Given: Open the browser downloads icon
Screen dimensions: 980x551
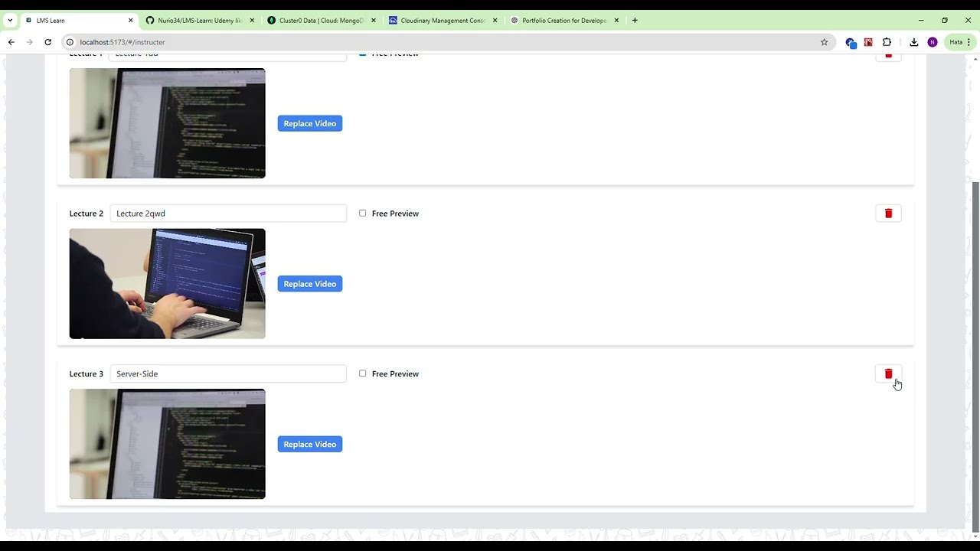Looking at the screenshot, I should pos(914,42).
